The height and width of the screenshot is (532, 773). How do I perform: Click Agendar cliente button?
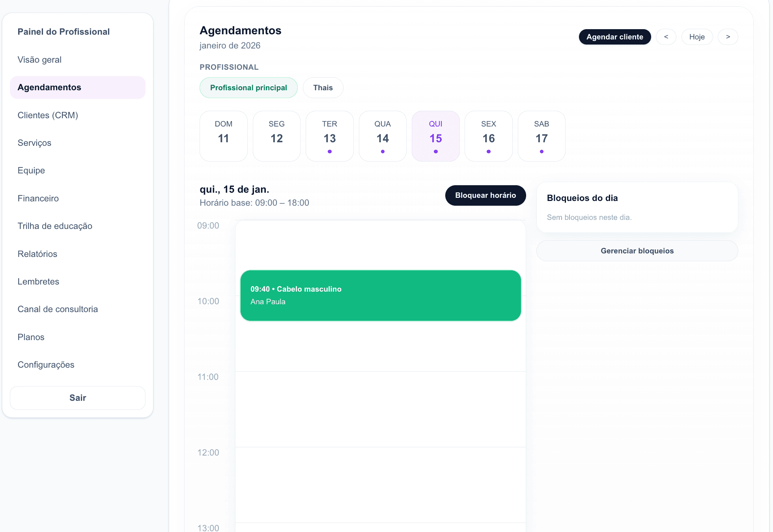click(614, 37)
